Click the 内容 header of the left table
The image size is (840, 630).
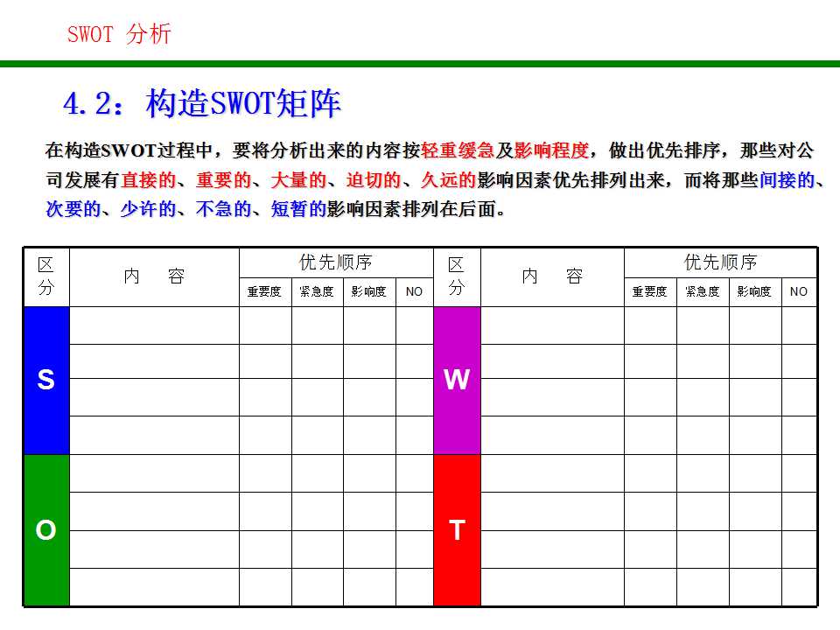(153, 276)
